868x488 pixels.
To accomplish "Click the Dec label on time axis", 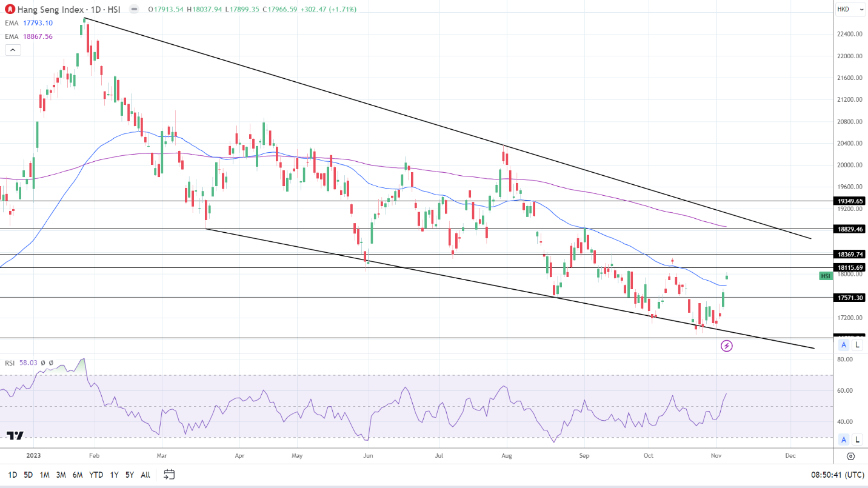I will [790, 455].
